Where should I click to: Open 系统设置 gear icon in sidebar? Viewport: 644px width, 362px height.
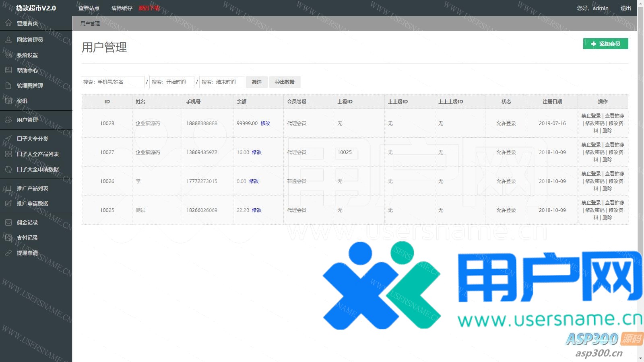[8, 55]
